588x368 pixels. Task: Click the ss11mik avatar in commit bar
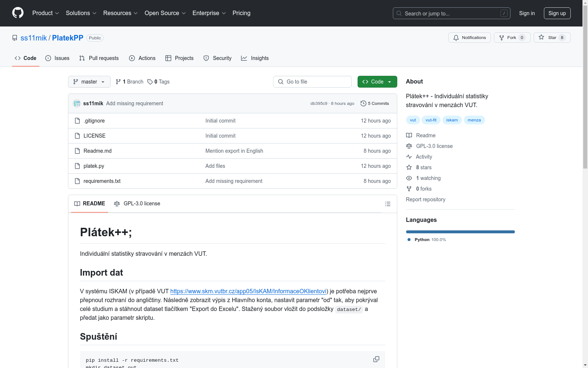pos(77,103)
